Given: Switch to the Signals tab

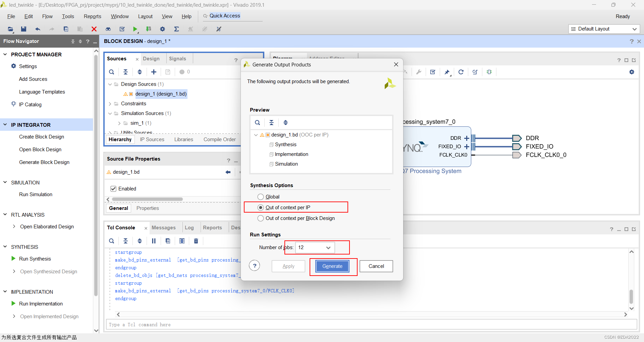Looking at the screenshot, I should point(177,59).
